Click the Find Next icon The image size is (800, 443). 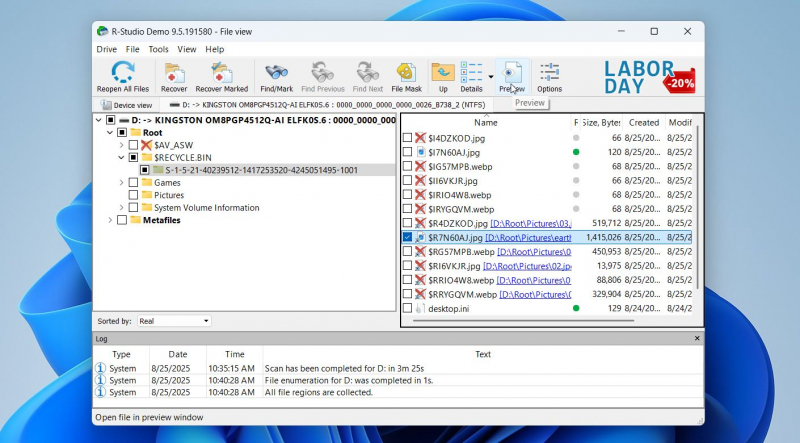pyautogui.click(x=367, y=72)
